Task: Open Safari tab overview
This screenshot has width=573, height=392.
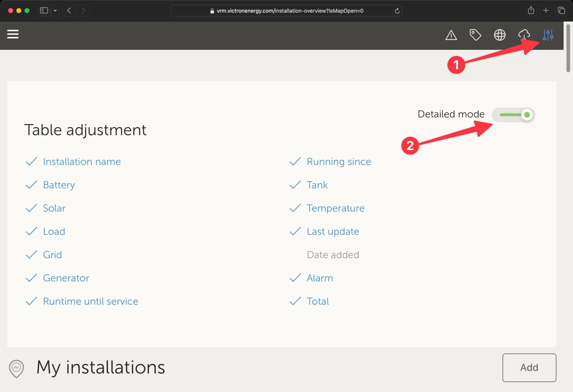Action: coord(561,11)
